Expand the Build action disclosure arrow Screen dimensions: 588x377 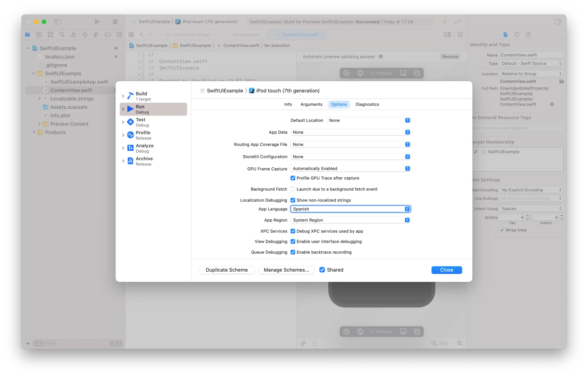coord(123,96)
